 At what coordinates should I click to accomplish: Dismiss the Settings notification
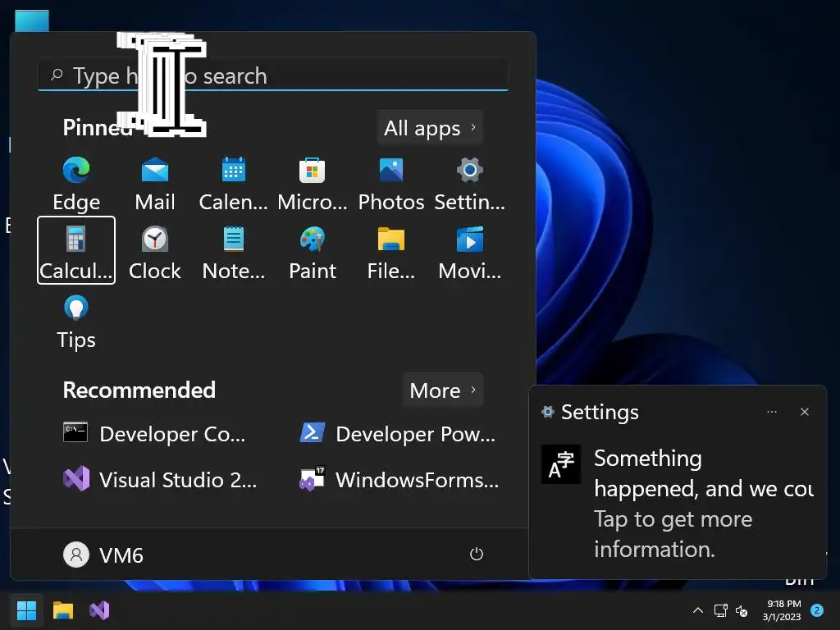(x=804, y=412)
